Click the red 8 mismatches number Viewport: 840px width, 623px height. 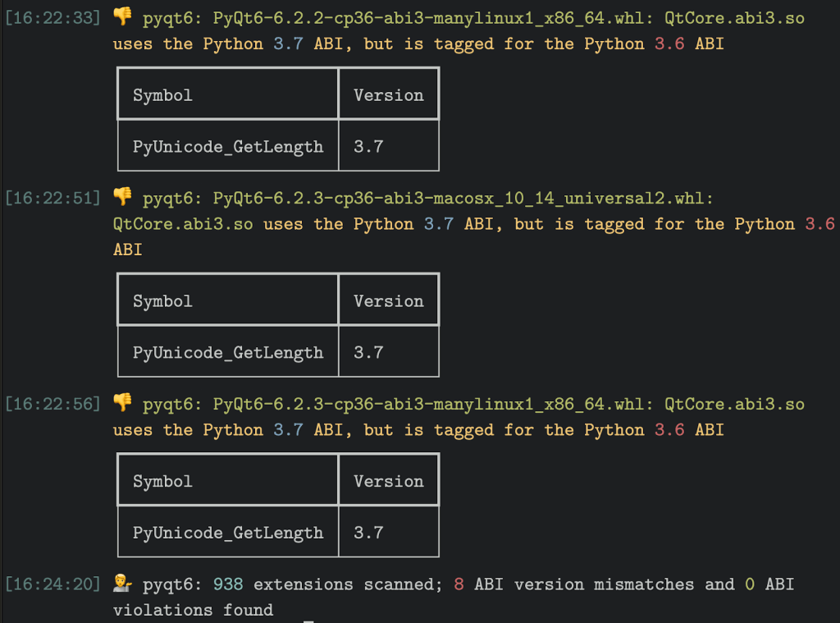[x=459, y=584]
